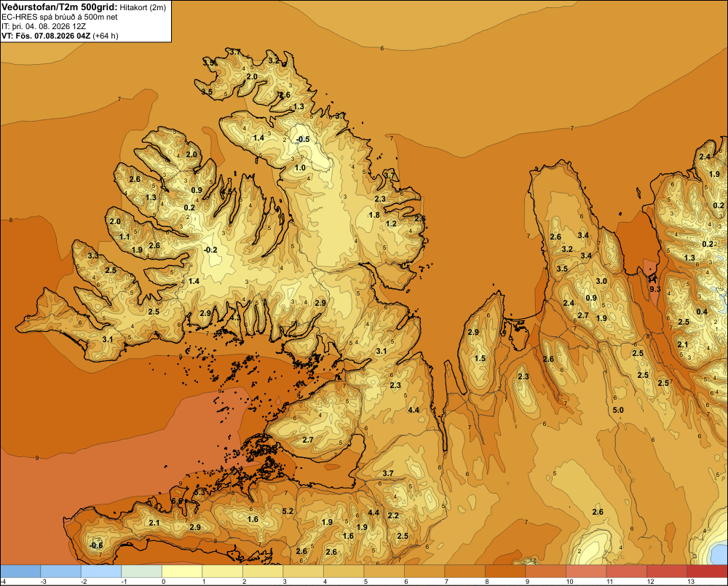Click the legend scale label '-4'

pos(3,582)
